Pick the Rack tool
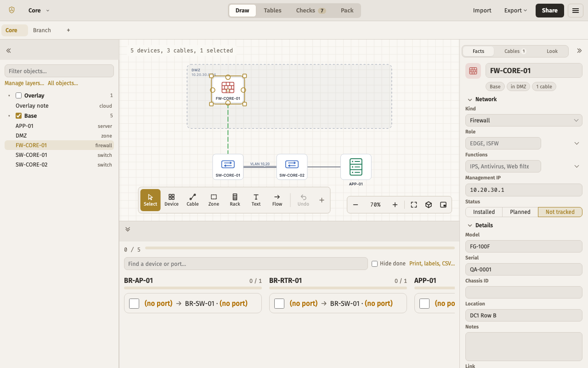 pos(235,200)
